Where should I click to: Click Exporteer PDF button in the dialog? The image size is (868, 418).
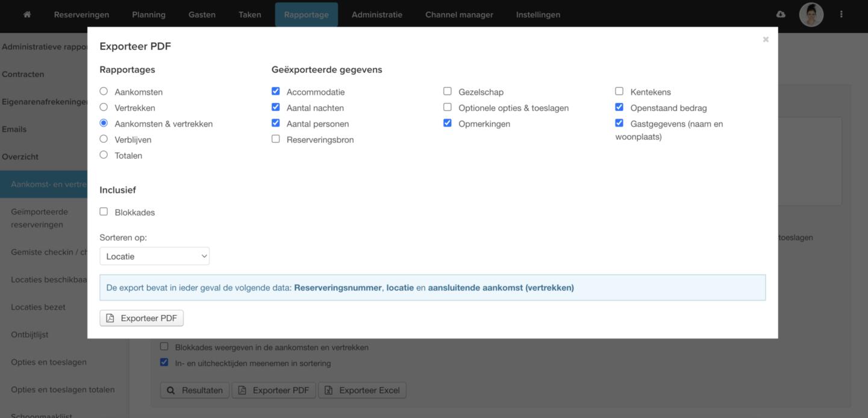pyautogui.click(x=142, y=318)
